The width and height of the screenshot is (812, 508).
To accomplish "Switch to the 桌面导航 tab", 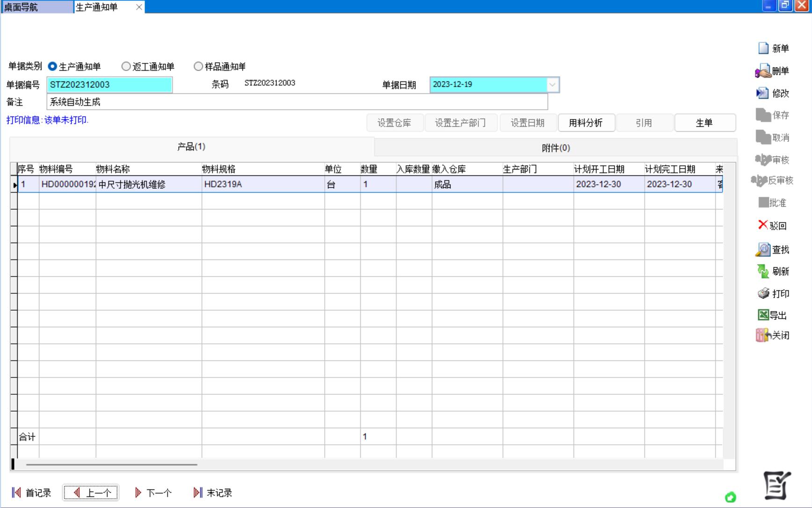I will (x=36, y=7).
